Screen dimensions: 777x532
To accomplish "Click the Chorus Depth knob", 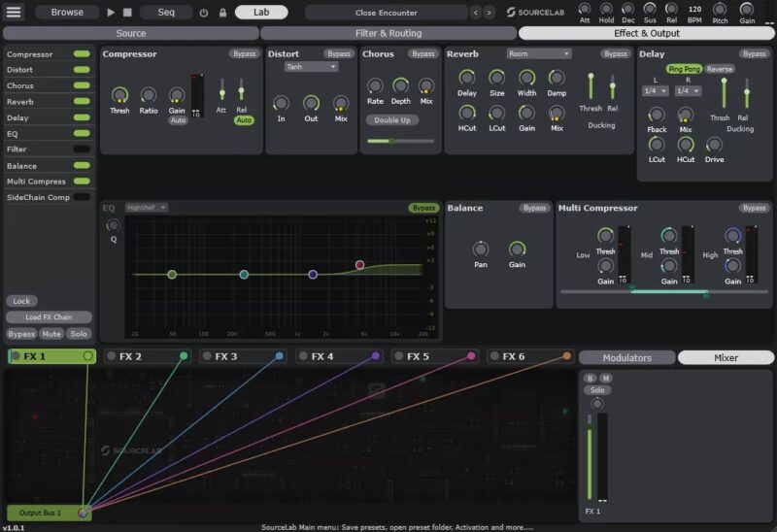I will tap(400, 85).
